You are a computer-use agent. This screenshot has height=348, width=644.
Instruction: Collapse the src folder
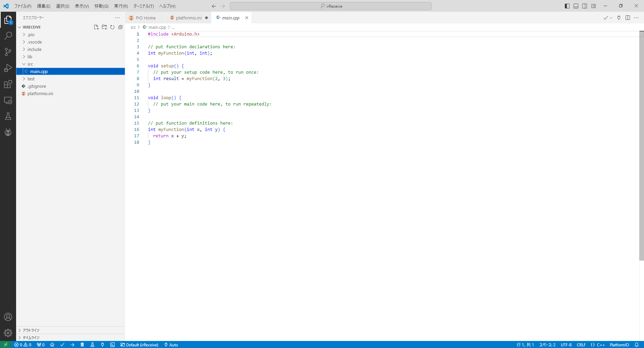click(30, 64)
